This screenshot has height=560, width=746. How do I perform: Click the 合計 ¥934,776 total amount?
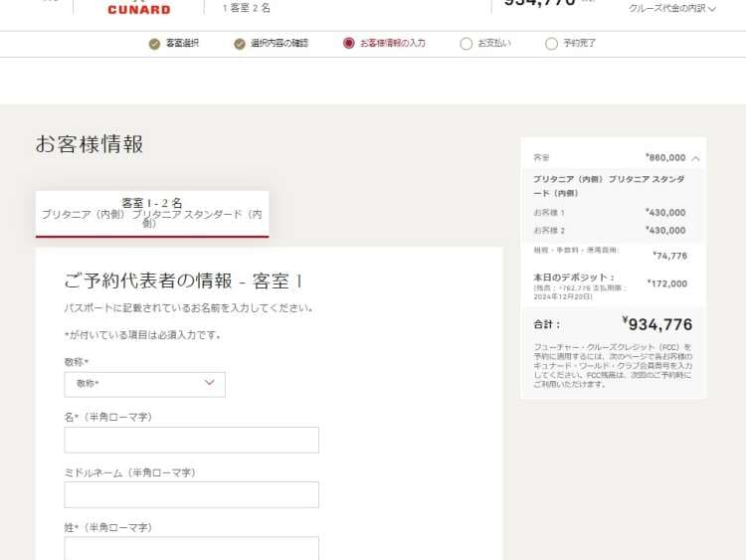(656, 324)
